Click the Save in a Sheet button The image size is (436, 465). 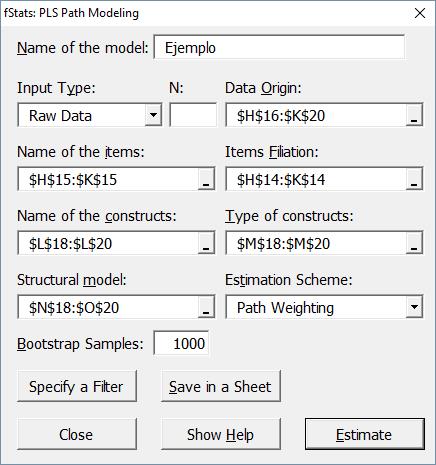[x=221, y=386]
